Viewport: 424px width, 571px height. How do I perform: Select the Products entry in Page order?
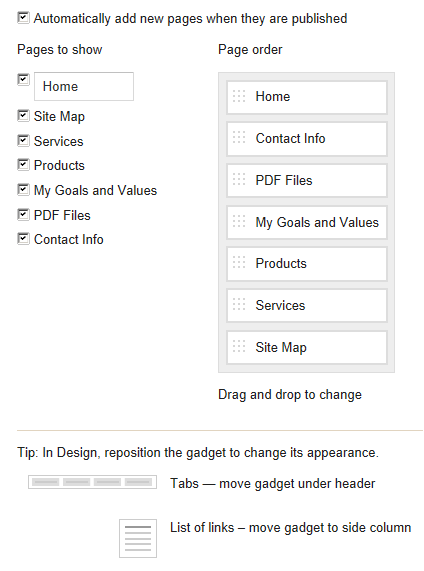307,264
